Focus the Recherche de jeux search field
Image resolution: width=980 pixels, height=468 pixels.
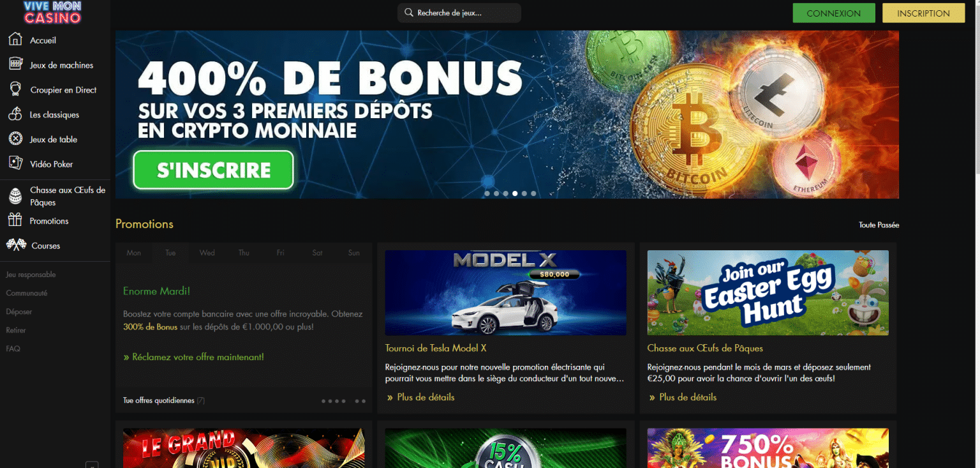coord(459,13)
